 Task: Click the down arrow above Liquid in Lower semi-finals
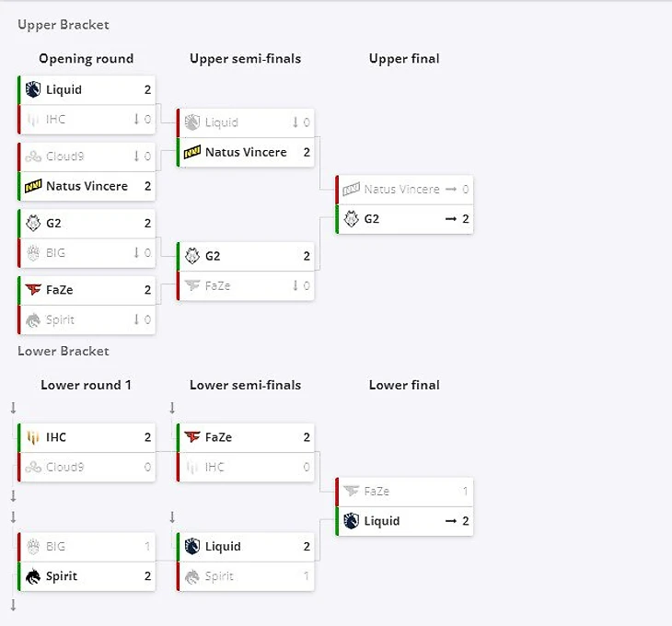(172, 517)
